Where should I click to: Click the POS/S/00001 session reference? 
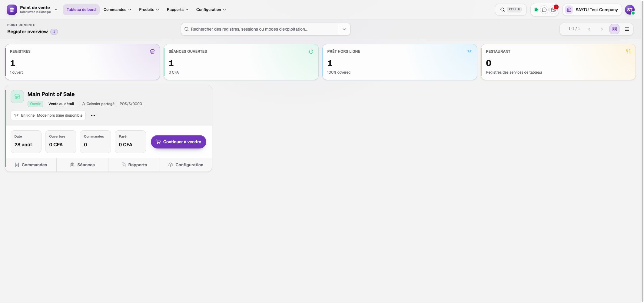(131, 104)
